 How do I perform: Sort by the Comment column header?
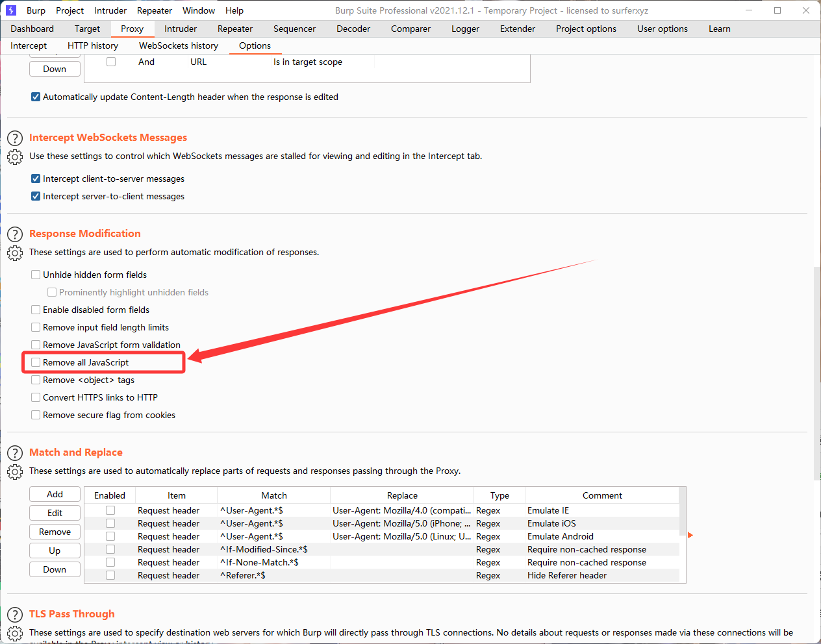(x=602, y=495)
